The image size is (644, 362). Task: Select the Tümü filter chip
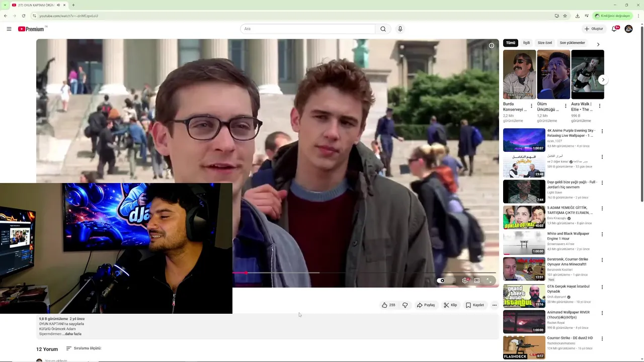pyautogui.click(x=511, y=43)
